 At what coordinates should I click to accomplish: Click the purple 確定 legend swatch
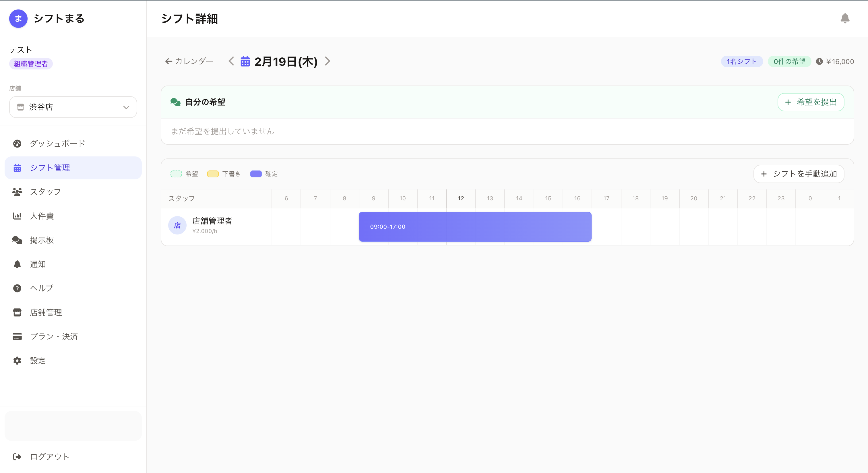(x=256, y=174)
